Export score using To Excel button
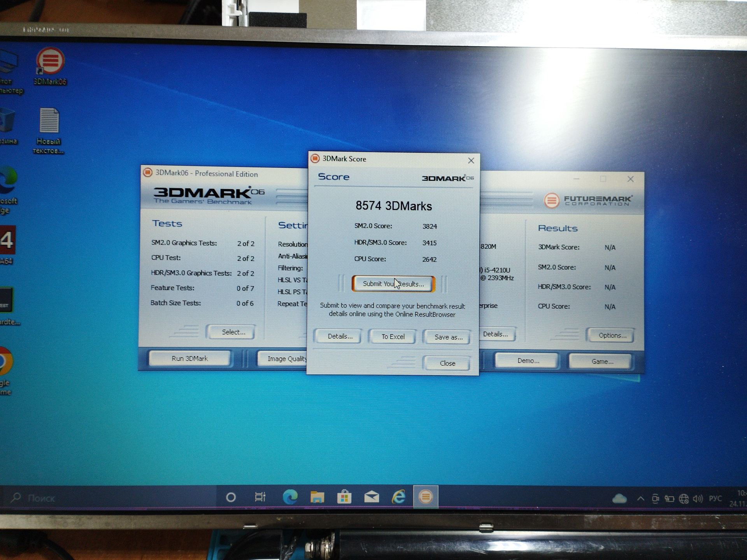 pos(393,337)
